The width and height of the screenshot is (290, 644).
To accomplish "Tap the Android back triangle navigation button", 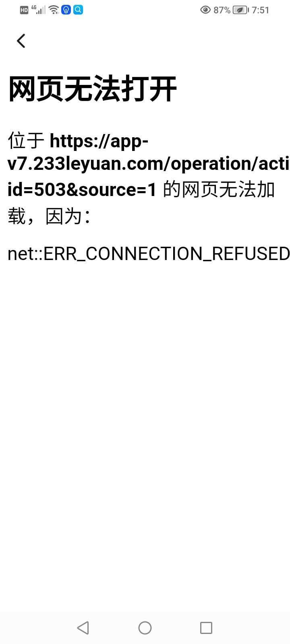I will coord(83,627).
